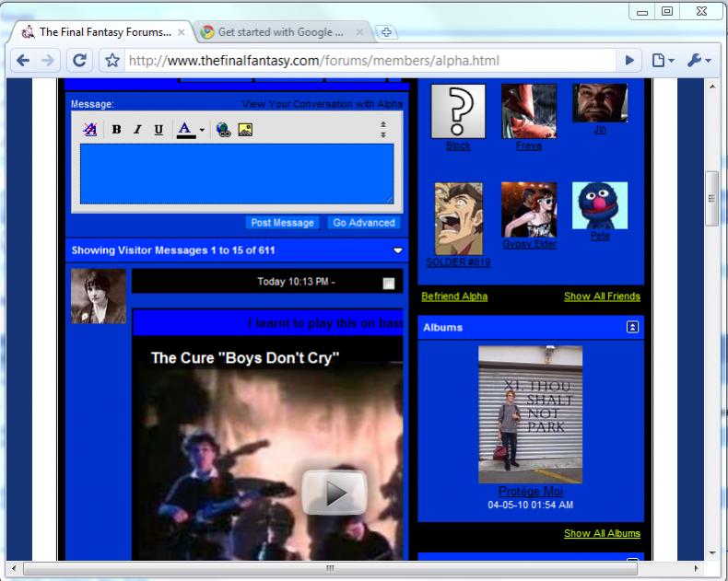
Task: Increase editor size with up arrow
Action: point(383,124)
